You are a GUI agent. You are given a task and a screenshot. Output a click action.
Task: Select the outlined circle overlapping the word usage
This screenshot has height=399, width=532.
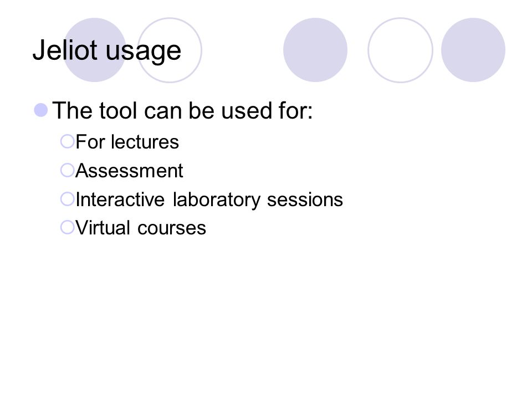coord(170,50)
